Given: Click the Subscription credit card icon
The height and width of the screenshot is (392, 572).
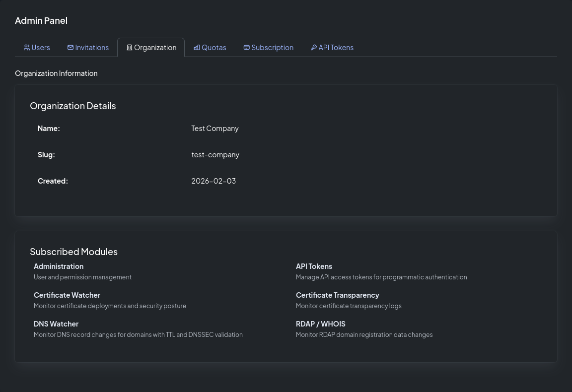Looking at the screenshot, I should click(x=247, y=48).
